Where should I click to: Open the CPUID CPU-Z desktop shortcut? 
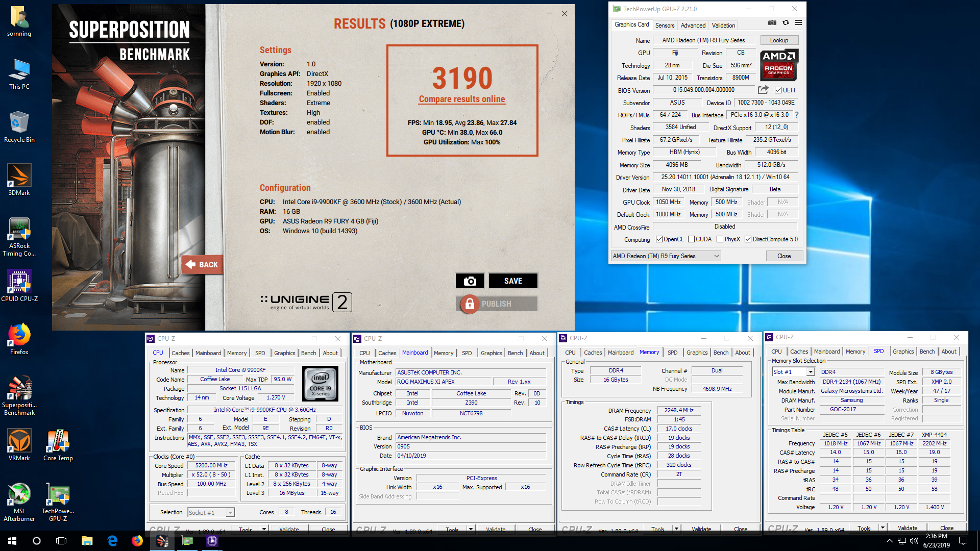click(19, 287)
